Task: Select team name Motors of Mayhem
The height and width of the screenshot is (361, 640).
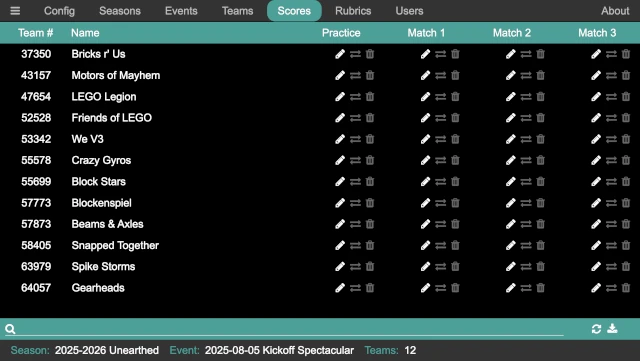Action: coord(116,75)
